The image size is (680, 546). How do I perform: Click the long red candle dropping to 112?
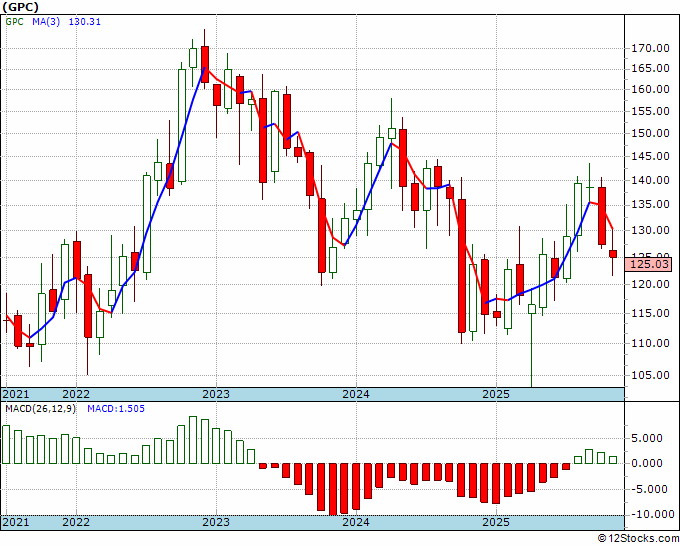(x=462, y=266)
